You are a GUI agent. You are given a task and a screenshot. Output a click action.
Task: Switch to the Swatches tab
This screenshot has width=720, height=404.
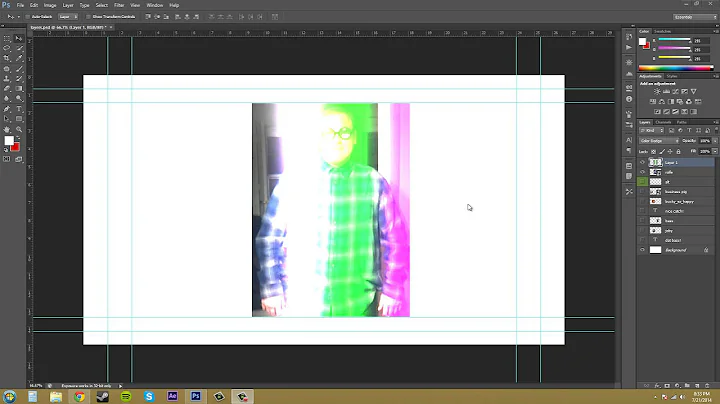tap(662, 31)
